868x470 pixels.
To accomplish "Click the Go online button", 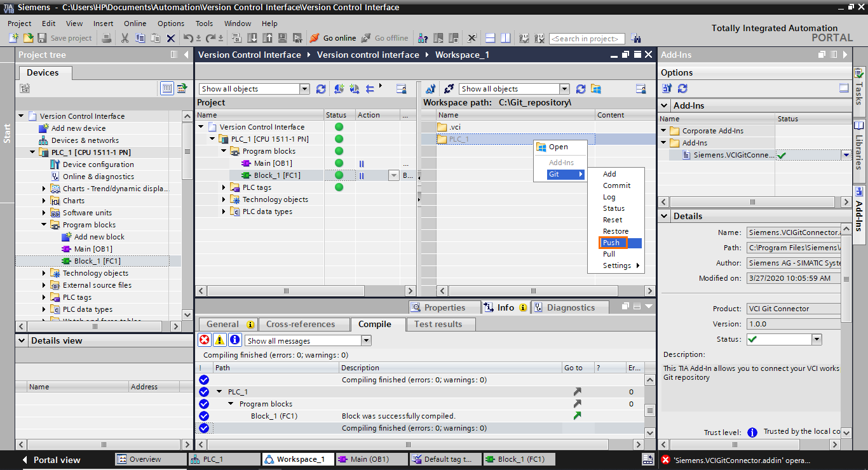I will click(x=333, y=38).
